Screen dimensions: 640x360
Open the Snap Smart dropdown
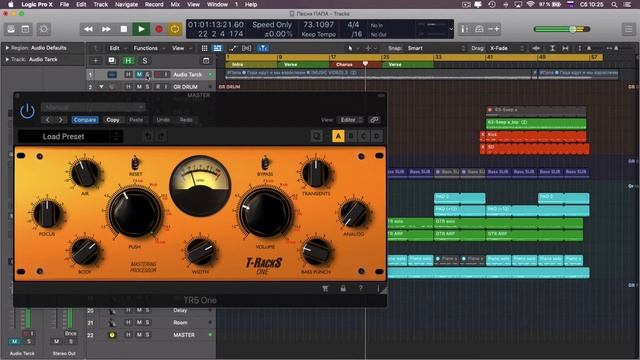(435, 48)
